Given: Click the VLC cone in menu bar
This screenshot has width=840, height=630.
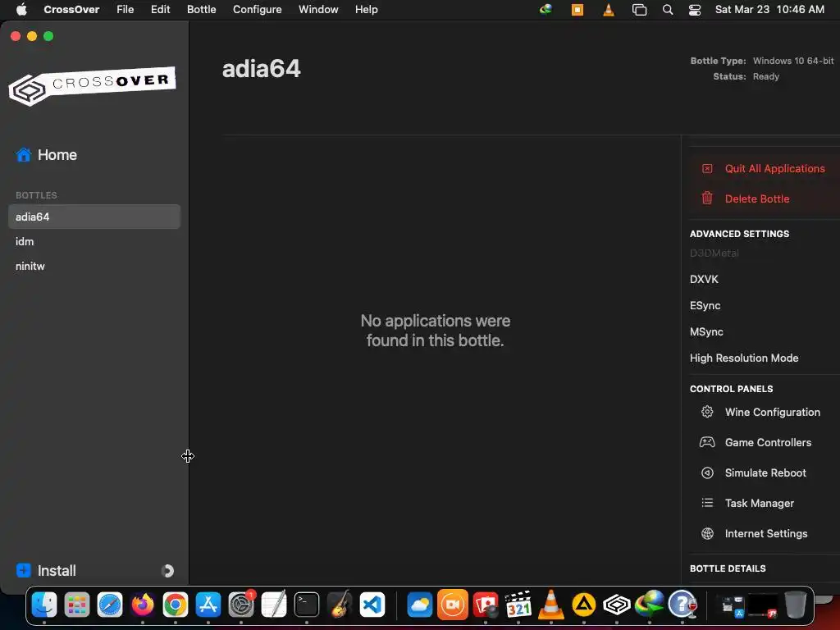Looking at the screenshot, I should [x=609, y=10].
